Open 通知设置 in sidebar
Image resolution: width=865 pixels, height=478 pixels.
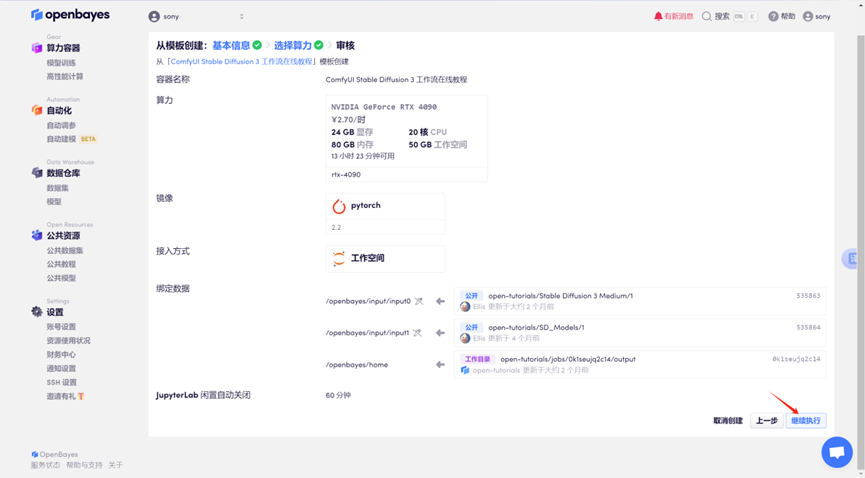click(x=61, y=368)
